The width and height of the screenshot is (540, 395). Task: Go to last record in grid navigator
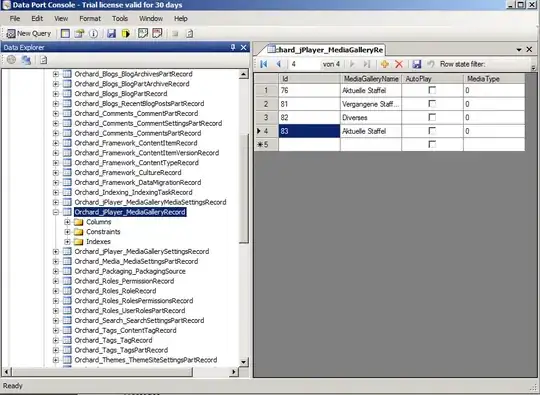tap(367, 64)
